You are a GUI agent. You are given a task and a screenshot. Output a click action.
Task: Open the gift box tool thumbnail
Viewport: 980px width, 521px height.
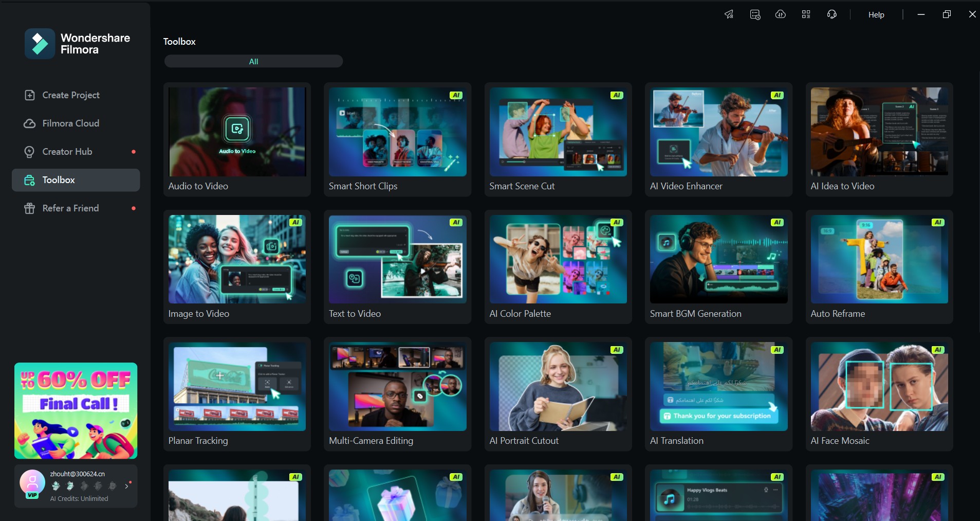coord(398,495)
